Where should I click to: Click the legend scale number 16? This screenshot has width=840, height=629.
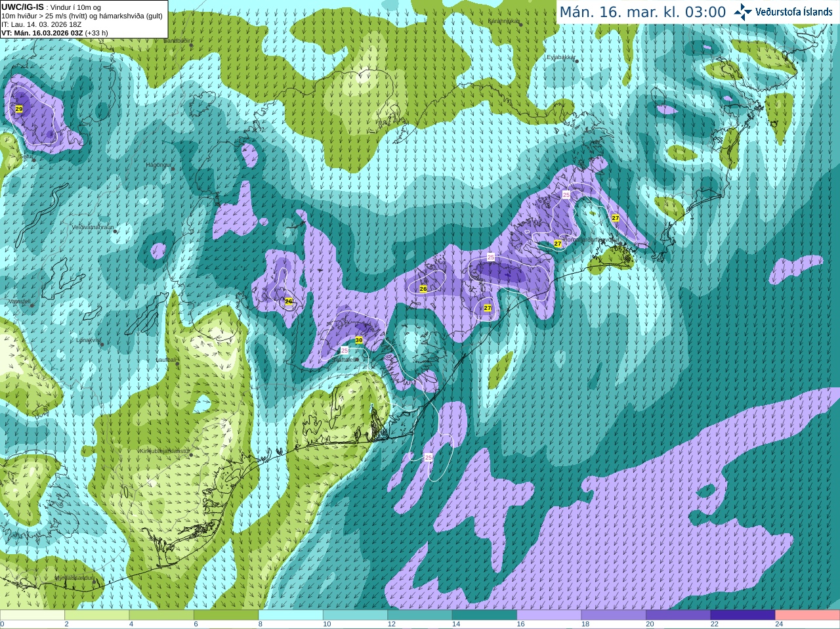click(x=520, y=624)
